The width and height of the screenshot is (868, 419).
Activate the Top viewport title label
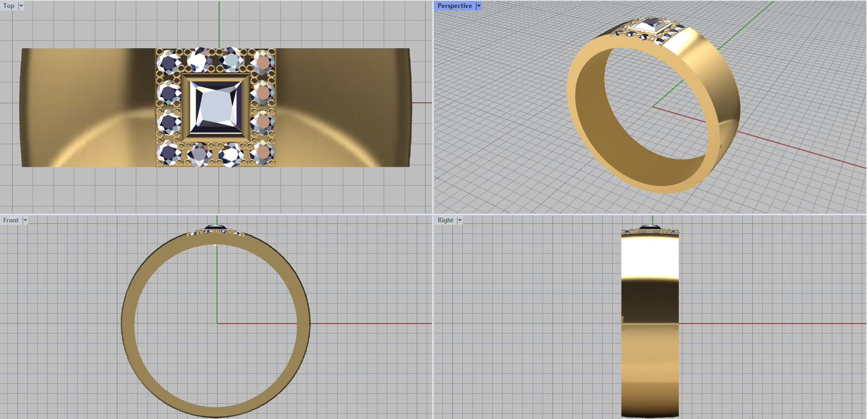click(9, 6)
